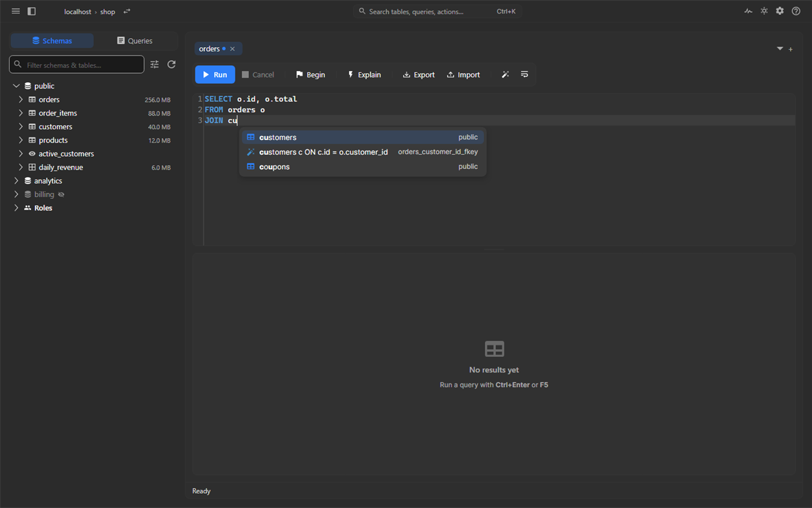
Task: Click the Roles people icon
Action: pyautogui.click(x=28, y=208)
